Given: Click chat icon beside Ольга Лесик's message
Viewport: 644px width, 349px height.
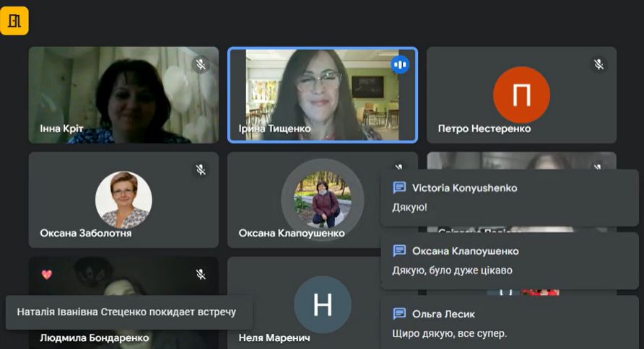Looking at the screenshot, I should pyautogui.click(x=399, y=314).
